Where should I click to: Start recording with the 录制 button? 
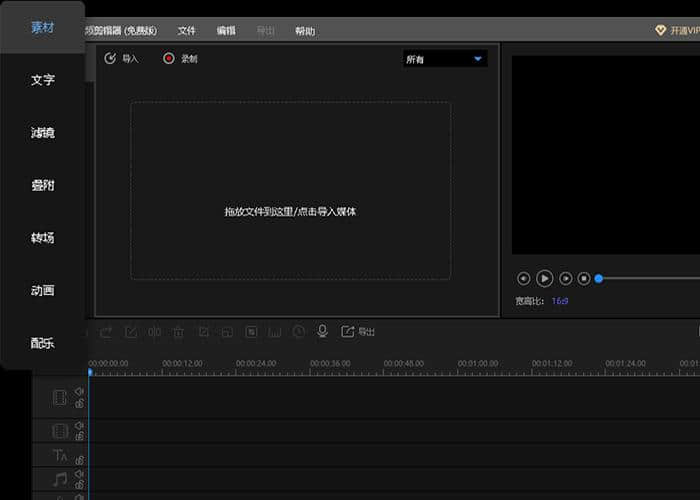point(169,59)
